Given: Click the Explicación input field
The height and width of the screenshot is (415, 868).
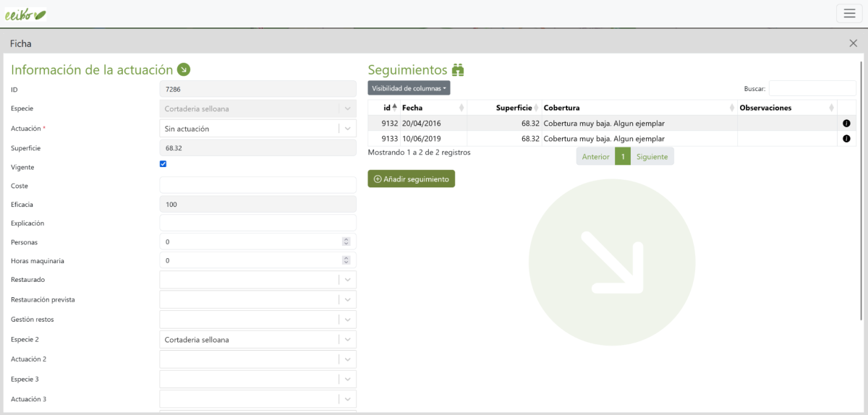Looking at the screenshot, I should (258, 223).
